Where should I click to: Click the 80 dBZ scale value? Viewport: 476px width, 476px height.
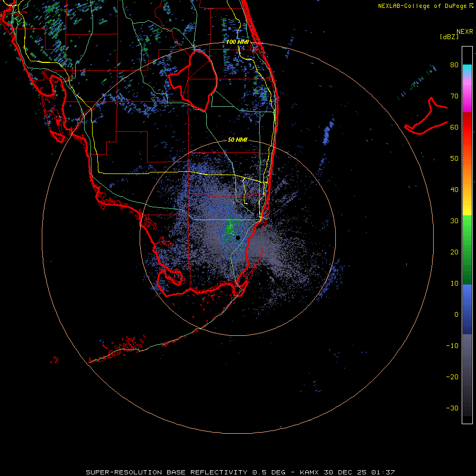pyautogui.click(x=454, y=65)
